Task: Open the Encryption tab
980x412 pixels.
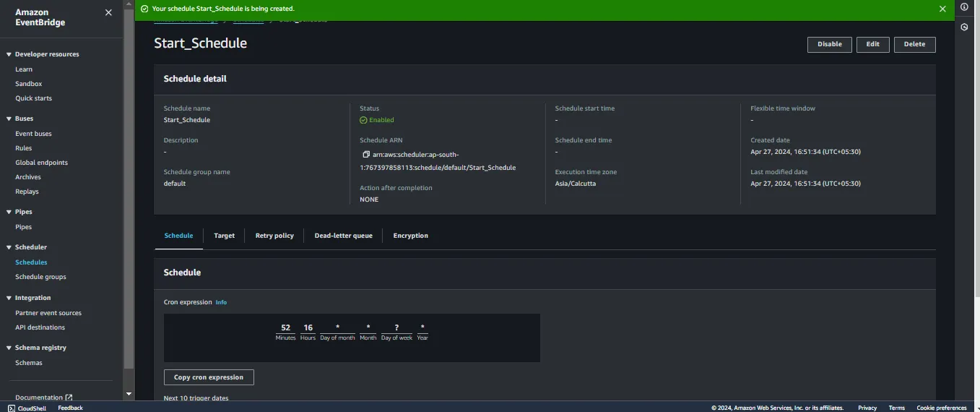Action: [x=411, y=236]
